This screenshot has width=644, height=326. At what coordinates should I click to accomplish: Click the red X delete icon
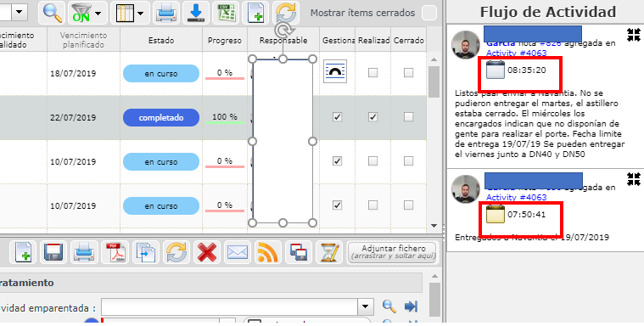[207, 252]
